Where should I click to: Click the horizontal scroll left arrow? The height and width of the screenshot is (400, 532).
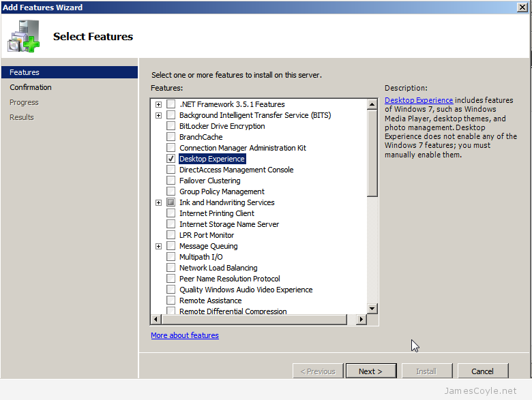point(156,319)
